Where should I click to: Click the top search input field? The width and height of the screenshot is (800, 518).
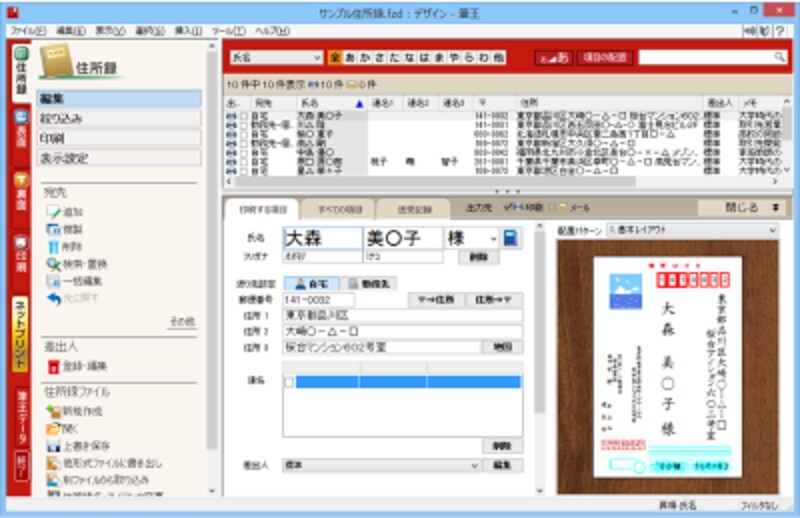coord(707,57)
